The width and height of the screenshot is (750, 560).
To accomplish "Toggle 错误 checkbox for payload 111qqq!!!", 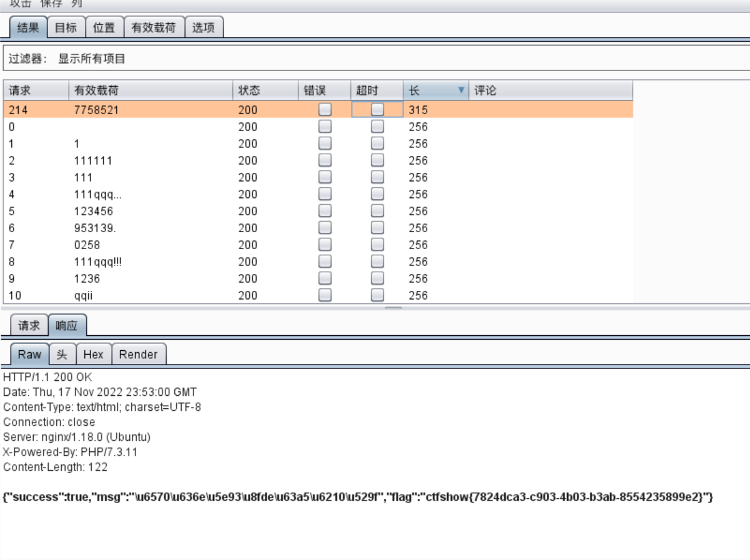I will pos(325,262).
